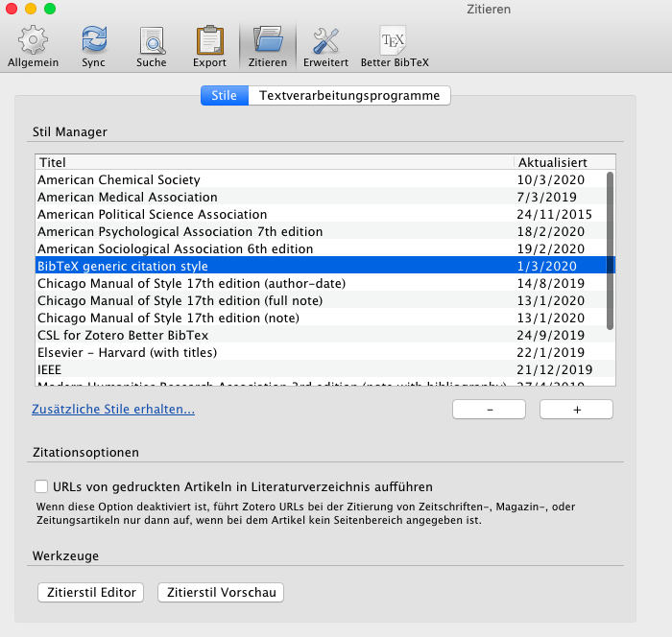Open the Suche preferences pane
This screenshot has width=672, height=637.
(152, 47)
